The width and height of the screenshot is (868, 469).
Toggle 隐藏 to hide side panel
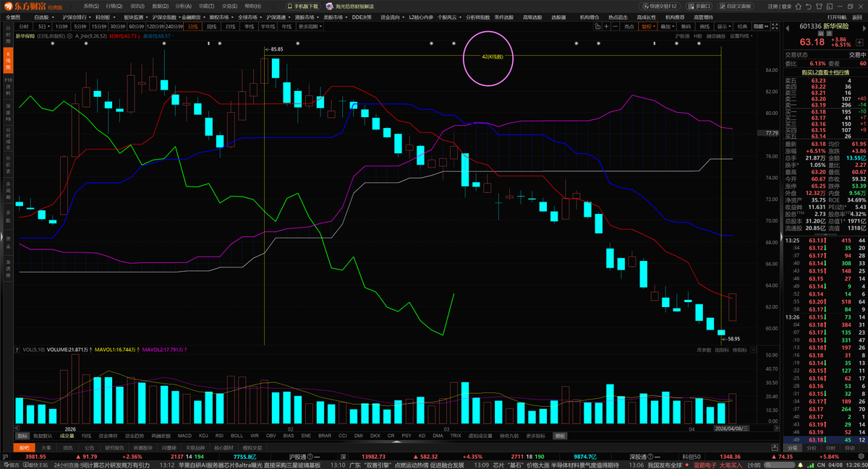coord(761,26)
